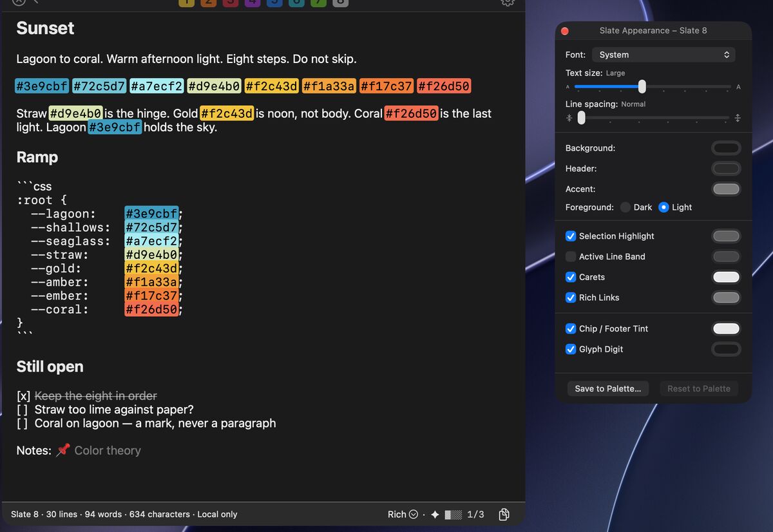Click the Ramp heading
Viewport: 773px width, 532px height.
pyautogui.click(x=37, y=157)
